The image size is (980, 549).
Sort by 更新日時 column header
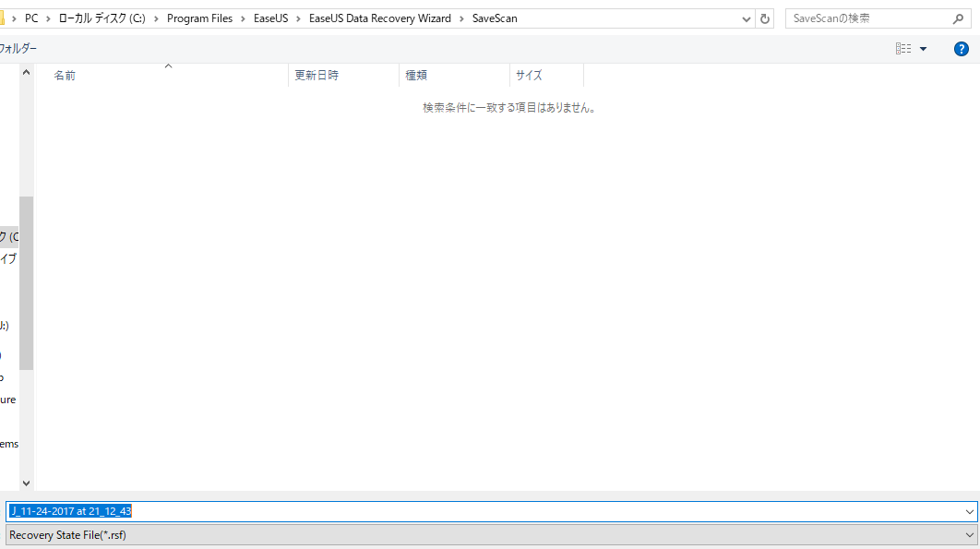[317, 76]
